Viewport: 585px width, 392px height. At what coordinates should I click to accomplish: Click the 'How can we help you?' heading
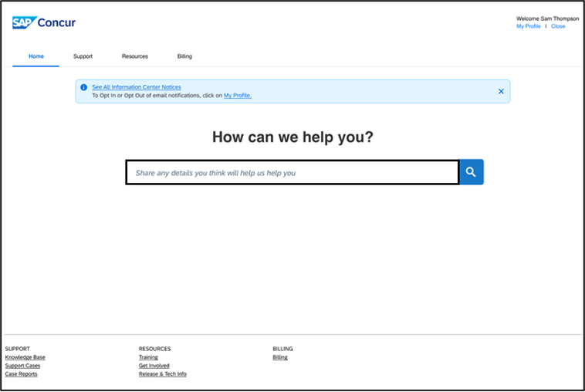292,137
